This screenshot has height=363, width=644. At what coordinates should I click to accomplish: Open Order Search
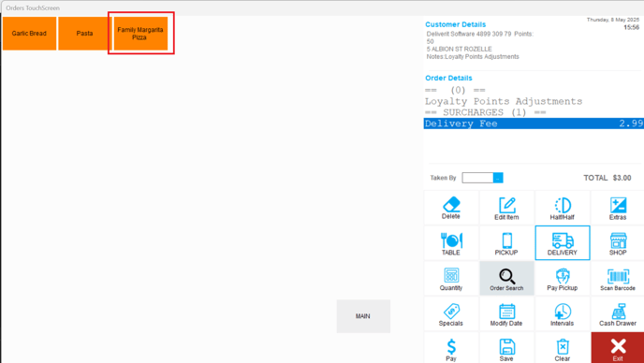coord(506,279)
